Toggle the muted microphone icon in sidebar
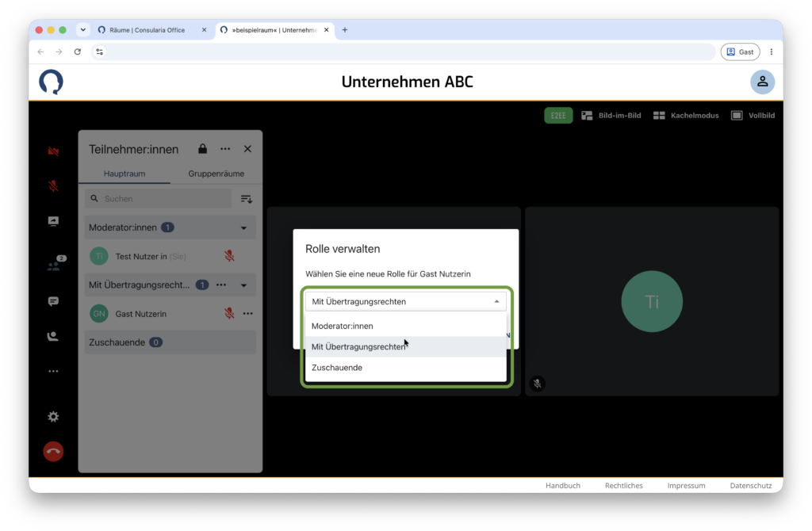 click(53, 185)
